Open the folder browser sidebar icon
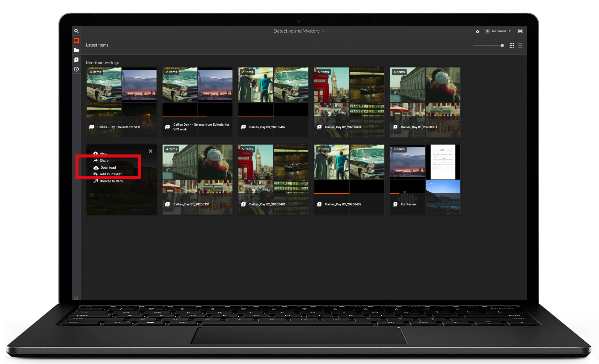 (x=76, y=50)
